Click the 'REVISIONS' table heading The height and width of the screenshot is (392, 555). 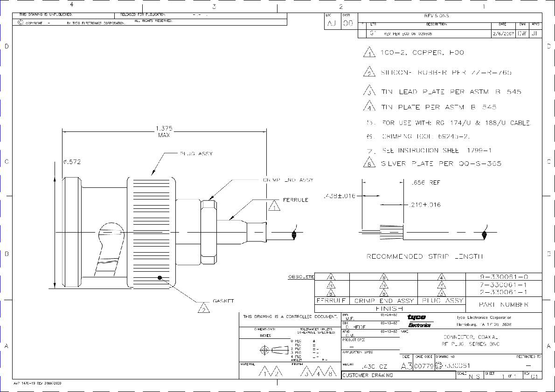click(x=437, y=15)
